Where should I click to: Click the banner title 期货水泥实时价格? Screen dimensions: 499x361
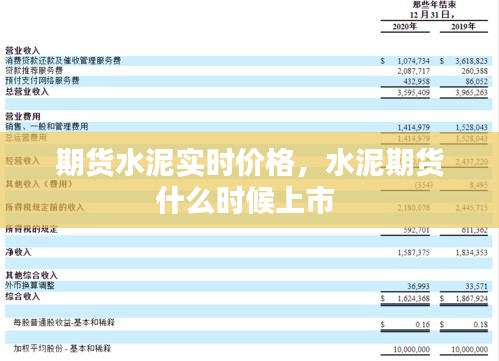[x=175, y=163]
